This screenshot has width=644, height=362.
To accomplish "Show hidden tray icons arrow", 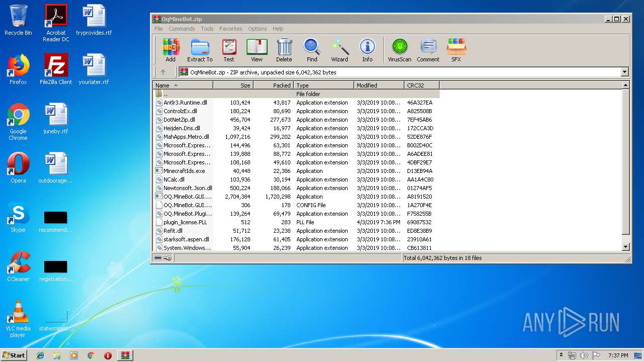I will [x=561, y=355].
